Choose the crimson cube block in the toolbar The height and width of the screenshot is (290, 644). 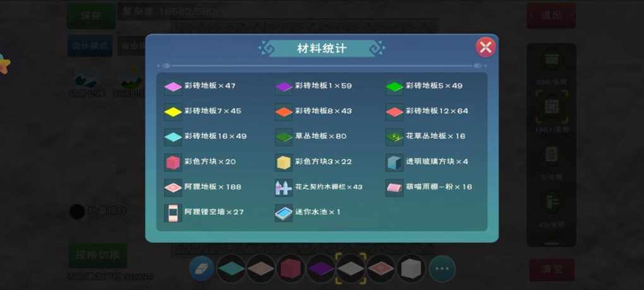(291, 269)
